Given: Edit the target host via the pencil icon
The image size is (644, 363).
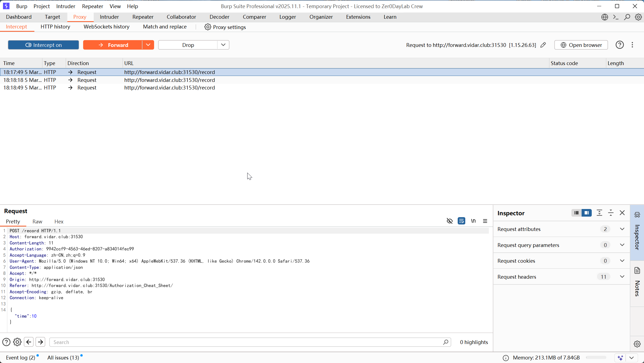Looking at the screenshot, I should [544, 45].
